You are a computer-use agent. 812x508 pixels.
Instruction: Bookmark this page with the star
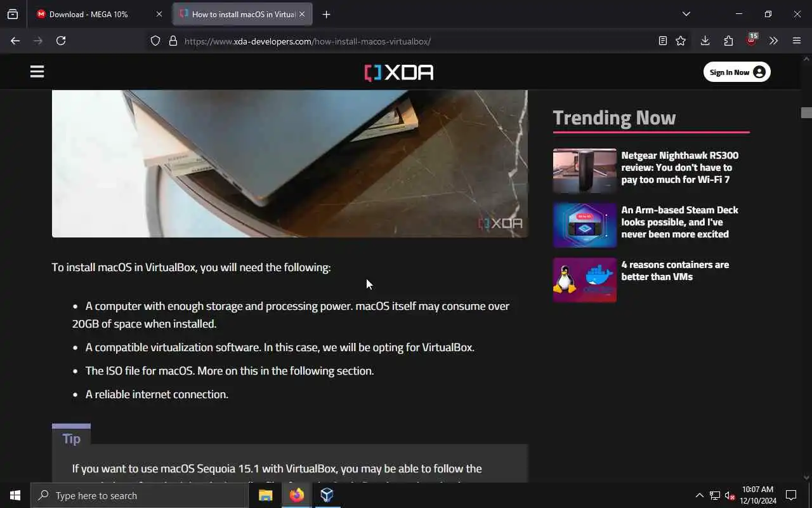click(x=681, y=41)
